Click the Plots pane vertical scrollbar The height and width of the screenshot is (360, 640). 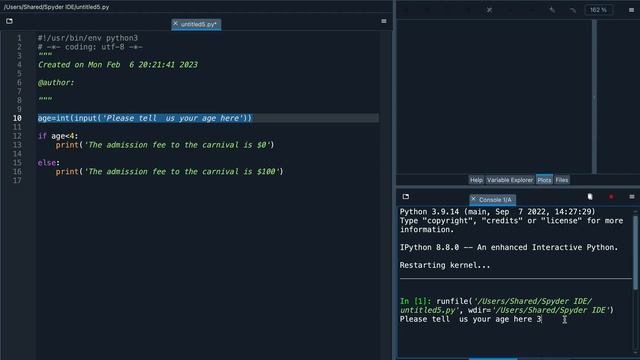594,96
